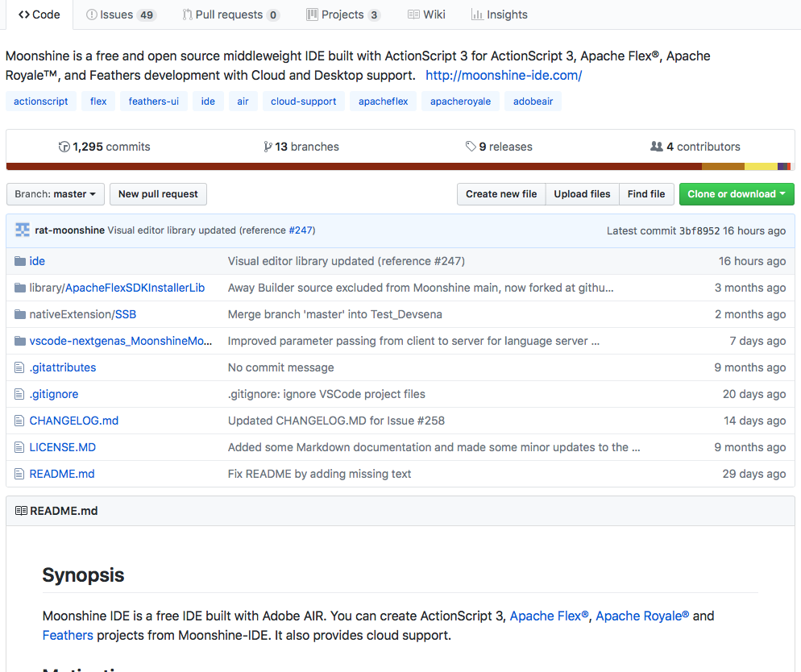
Task: Open CHANGELOG.md file
Action: click(x=74, y=421)
